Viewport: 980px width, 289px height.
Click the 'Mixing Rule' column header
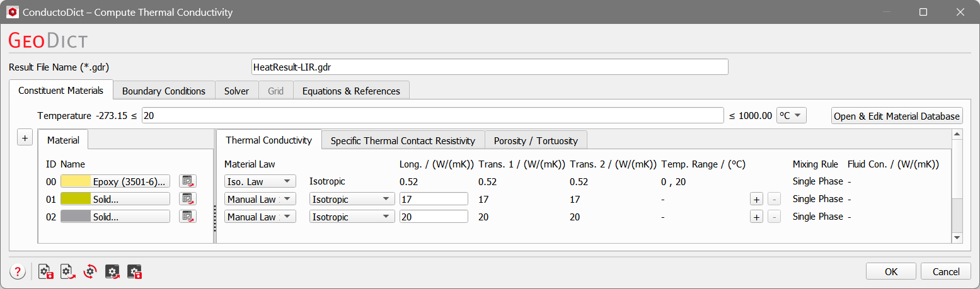[x=816, y=164]
